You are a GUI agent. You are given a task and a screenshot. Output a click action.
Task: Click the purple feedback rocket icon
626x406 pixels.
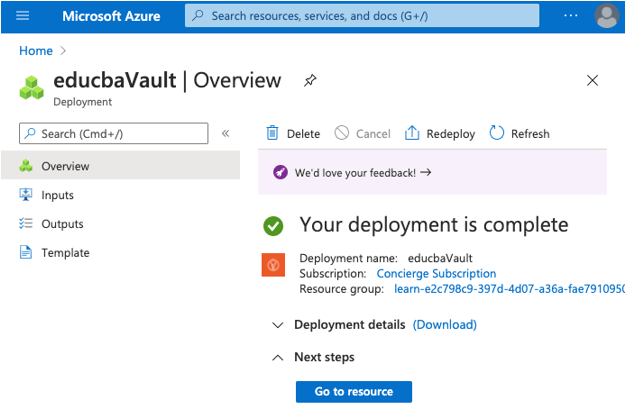click(x=280, y=172)
